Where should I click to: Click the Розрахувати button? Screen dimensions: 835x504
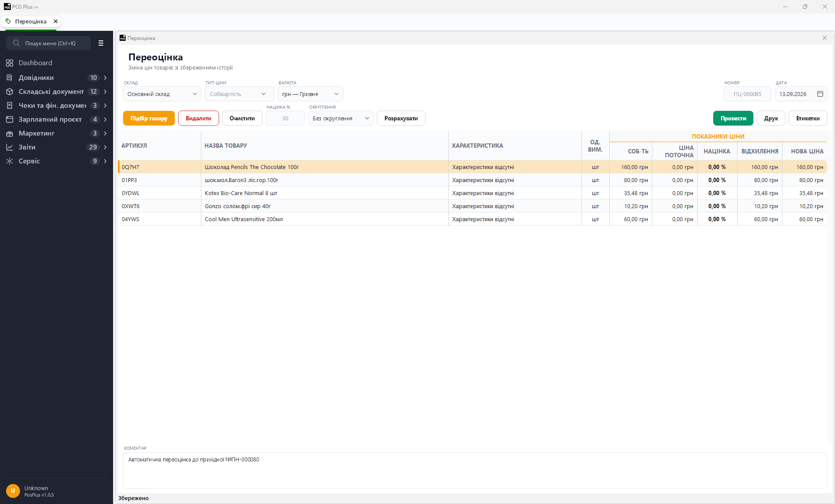click(x=401, y=118)
